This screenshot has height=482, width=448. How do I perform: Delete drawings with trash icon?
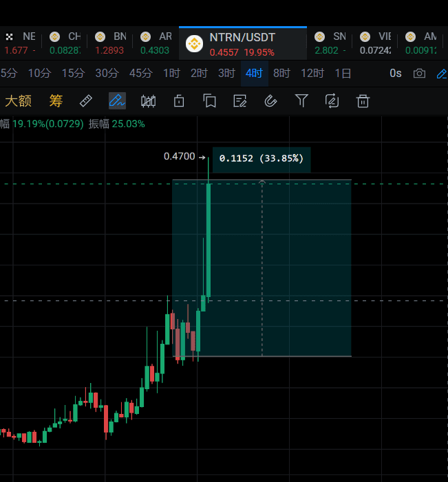[x=363, y=101]
